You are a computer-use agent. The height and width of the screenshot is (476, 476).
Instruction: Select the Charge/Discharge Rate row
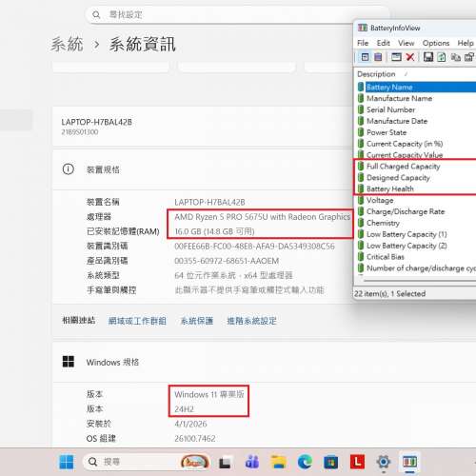[416, 211]
